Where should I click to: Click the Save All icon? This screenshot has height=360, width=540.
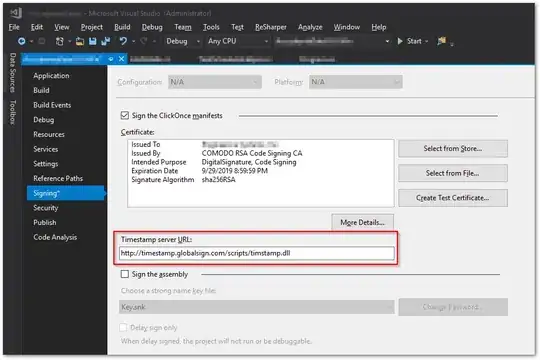click(106, 42)
